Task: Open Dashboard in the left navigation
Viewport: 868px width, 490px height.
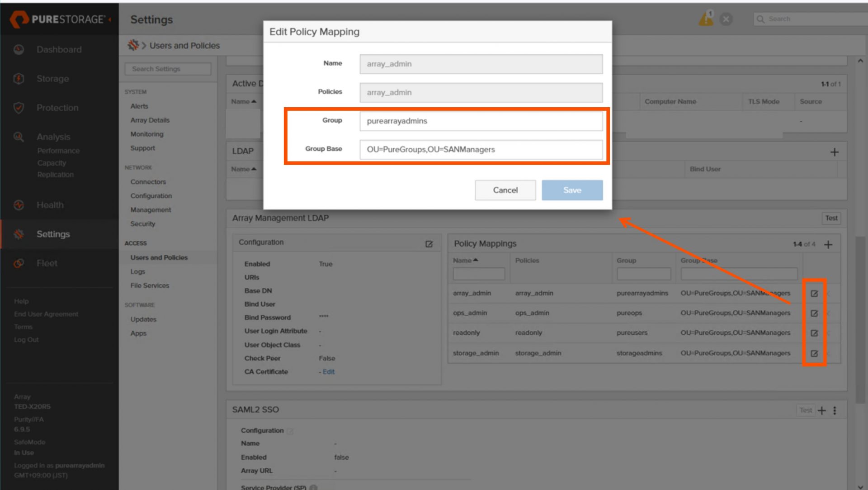Action: 59,50
